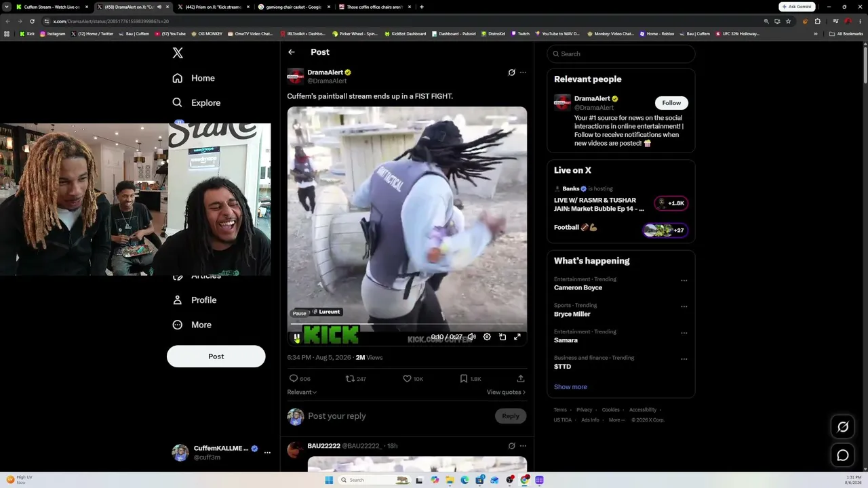This screenshot has width=868, height=488.
Task: Open the Cameron Boyce trending topic
Action: coord(578,287)
